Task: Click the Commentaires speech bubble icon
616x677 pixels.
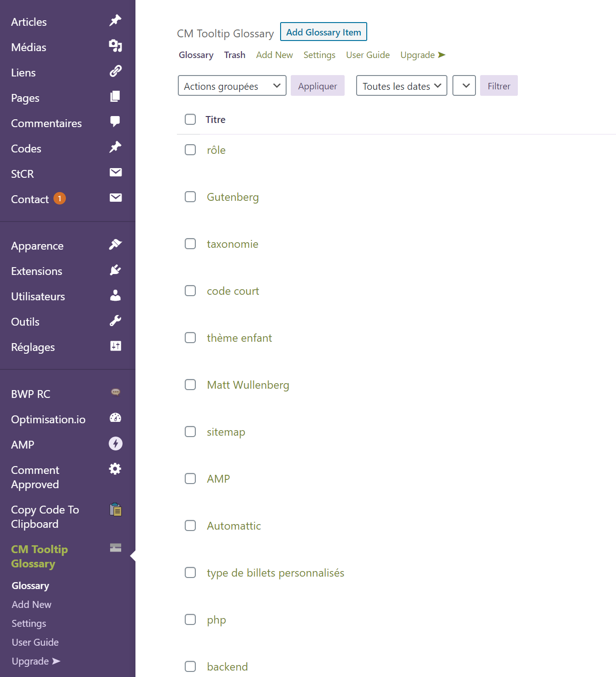Action: point(115,122)
